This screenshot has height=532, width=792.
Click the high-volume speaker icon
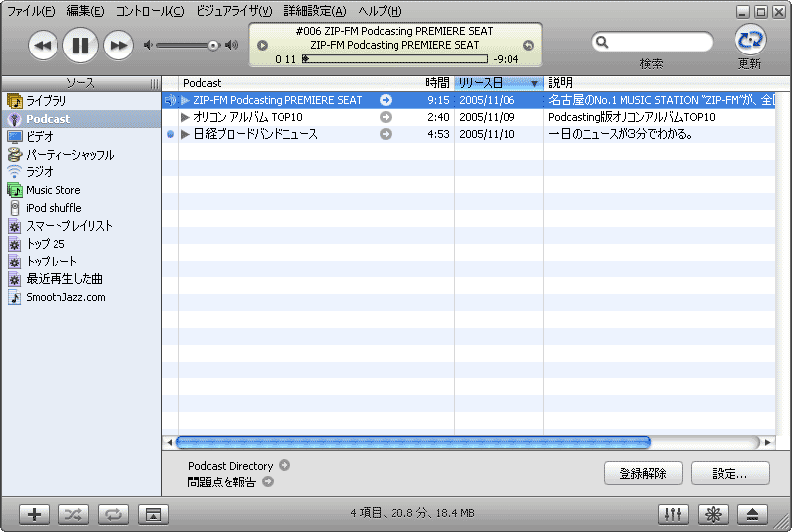(231, 45)
